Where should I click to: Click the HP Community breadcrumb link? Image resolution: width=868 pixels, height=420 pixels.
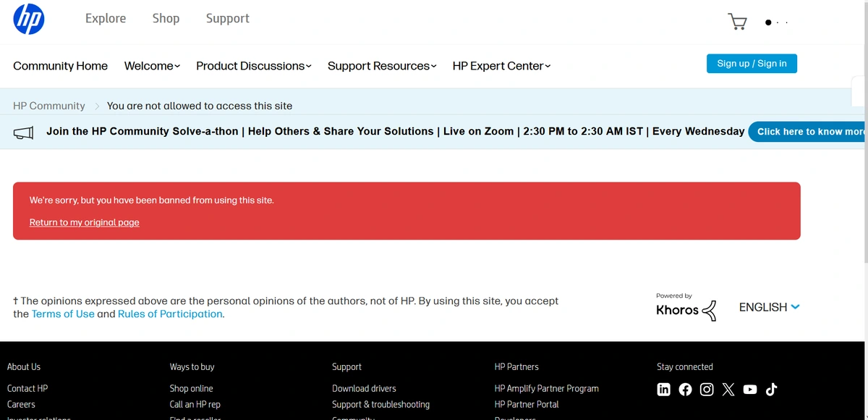49,106
